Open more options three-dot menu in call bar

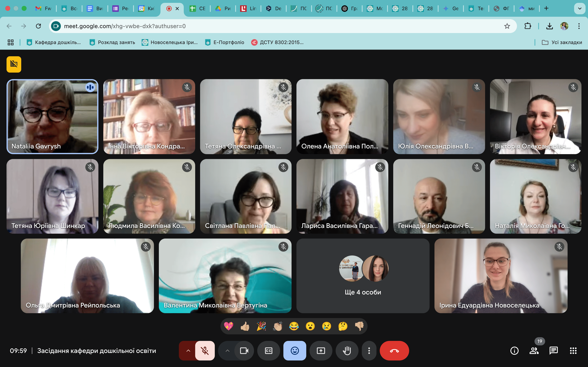coord(369,350)
